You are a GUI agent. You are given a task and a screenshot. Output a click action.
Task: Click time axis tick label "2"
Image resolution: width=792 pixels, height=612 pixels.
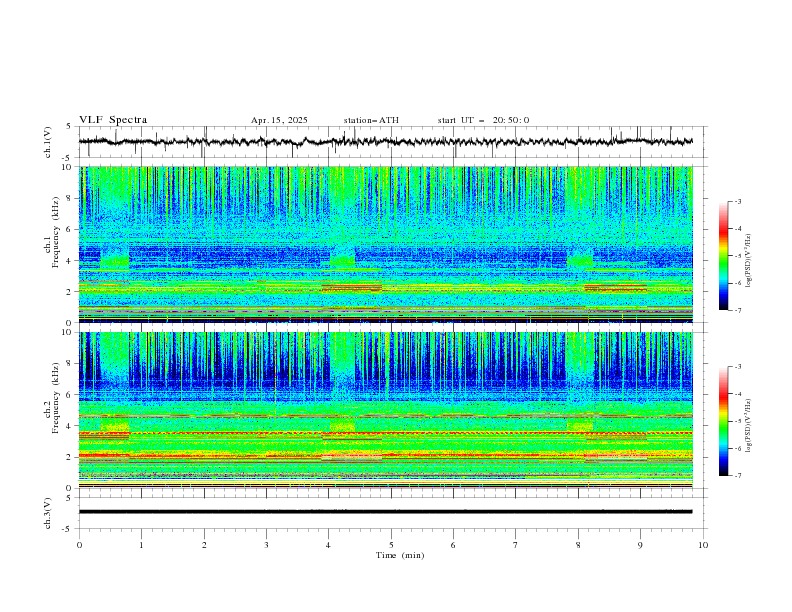(204, 545)
